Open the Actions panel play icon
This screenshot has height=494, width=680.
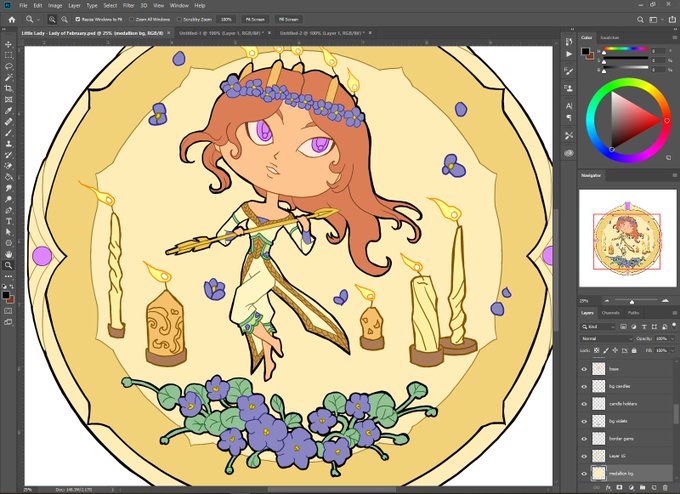point(569,54)
